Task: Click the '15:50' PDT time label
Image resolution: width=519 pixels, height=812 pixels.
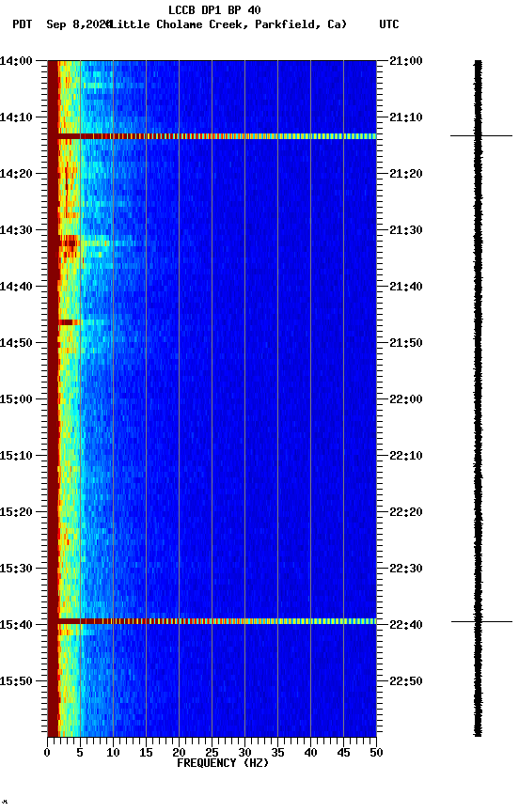Action: tap(16, 682)
